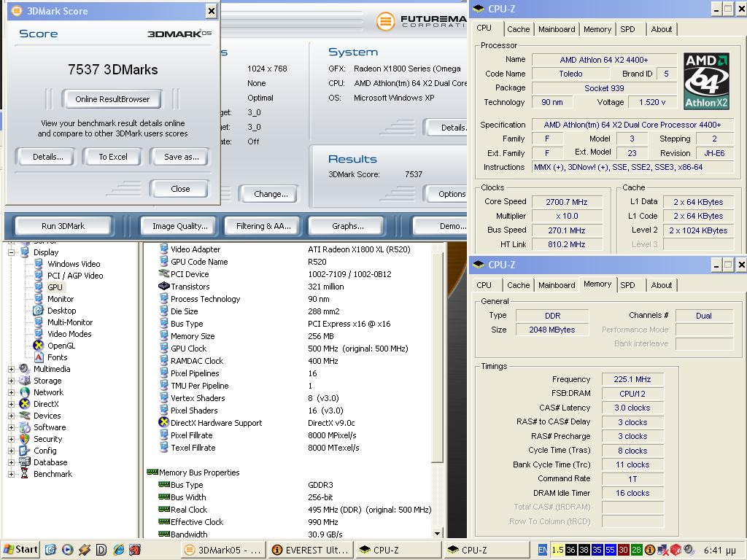
Task: Open Image Quality... settings
Action: (179, 226)
